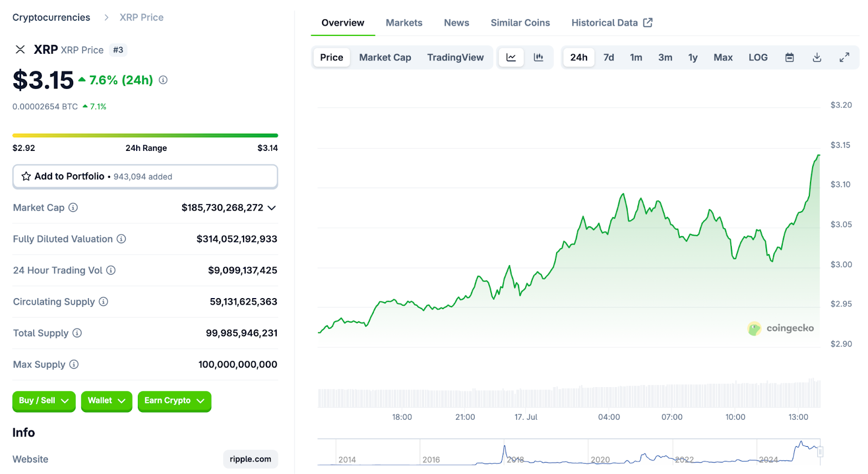Viewport: 868px width, 474px height.
Task: Open the Markets tab
Action: tap(404, 23)
